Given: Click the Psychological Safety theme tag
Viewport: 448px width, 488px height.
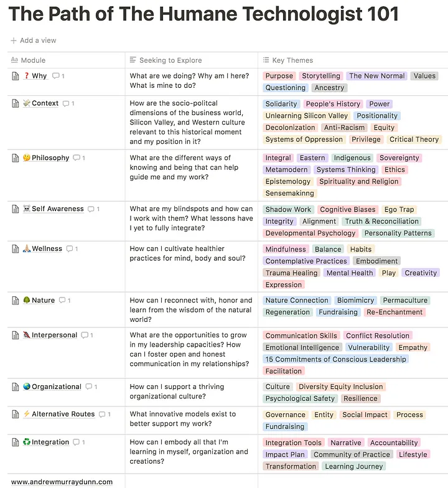Looking at the screenshot, I should tap(300, 399).
